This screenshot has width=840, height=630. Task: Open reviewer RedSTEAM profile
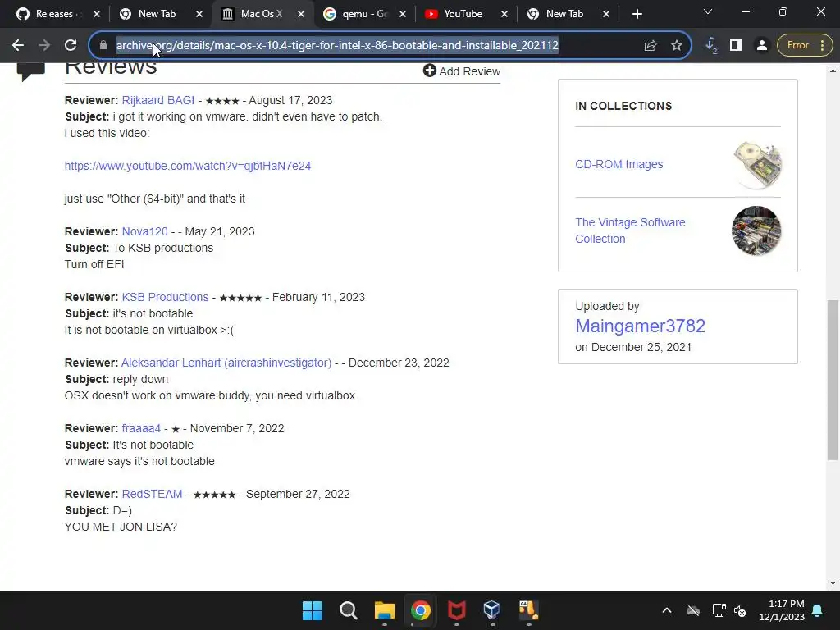point(152,494)
